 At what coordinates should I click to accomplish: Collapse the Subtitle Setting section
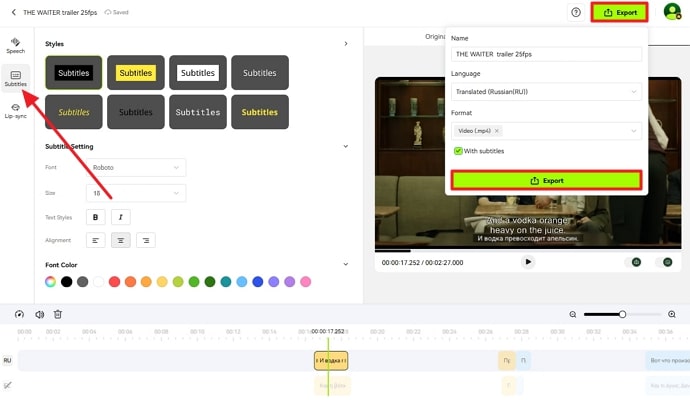click(x=346, y=146)
